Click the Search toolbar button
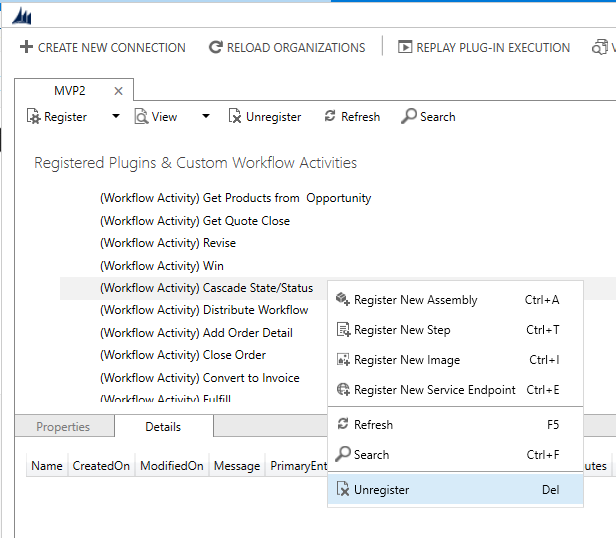The image size is (616, 538). (x=428, y=117)
